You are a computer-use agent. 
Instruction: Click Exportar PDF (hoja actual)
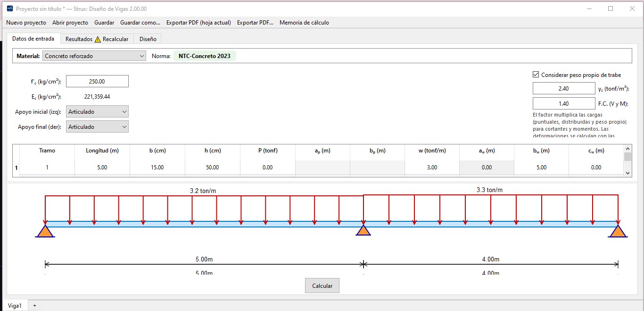198,23
